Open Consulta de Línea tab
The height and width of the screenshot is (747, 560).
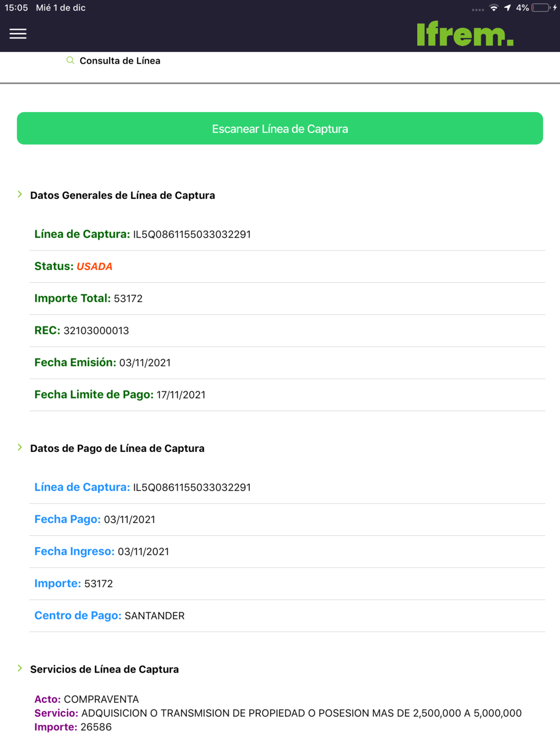(x=119, y=61)
